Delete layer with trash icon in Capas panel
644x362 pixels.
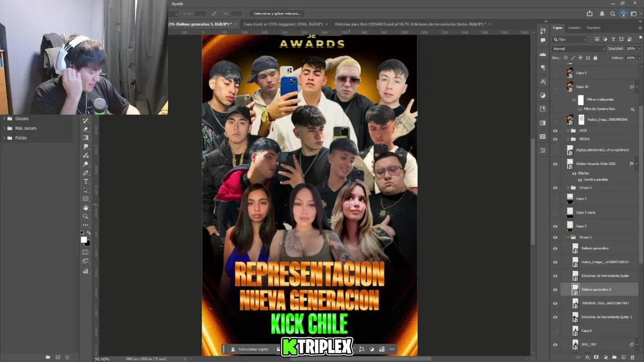(632, 357)
